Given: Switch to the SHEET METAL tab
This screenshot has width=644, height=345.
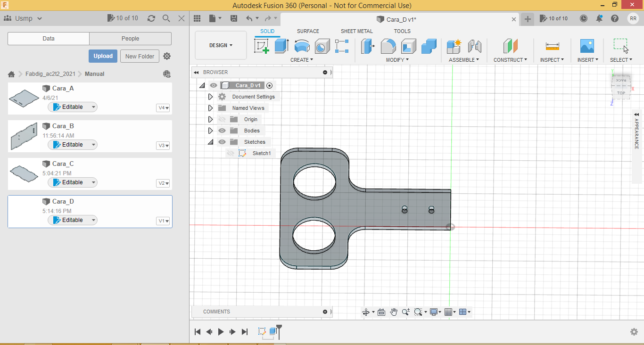Looking at the screenshot, I should pos(356,31).
